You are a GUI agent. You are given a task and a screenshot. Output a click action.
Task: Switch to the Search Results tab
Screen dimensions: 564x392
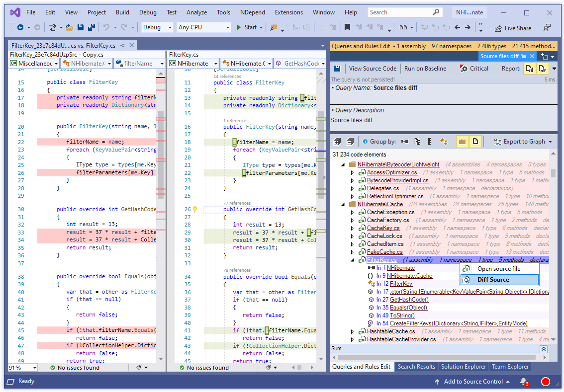point(416,367)
